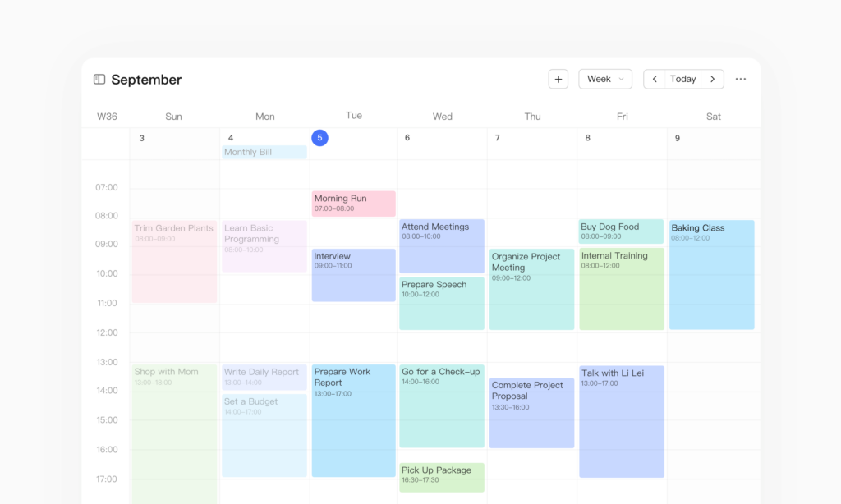841x504 pixels.
Task: Open the Prepare Speech event
Action: point(441,304)
